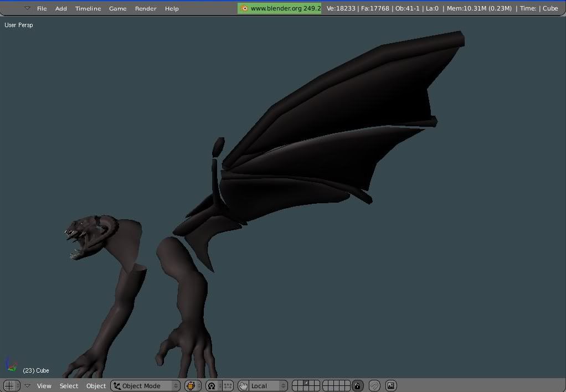The height and width of the screenshot is (392, 566).
Task: Open the Timeline menu
Action: (88, 8)
